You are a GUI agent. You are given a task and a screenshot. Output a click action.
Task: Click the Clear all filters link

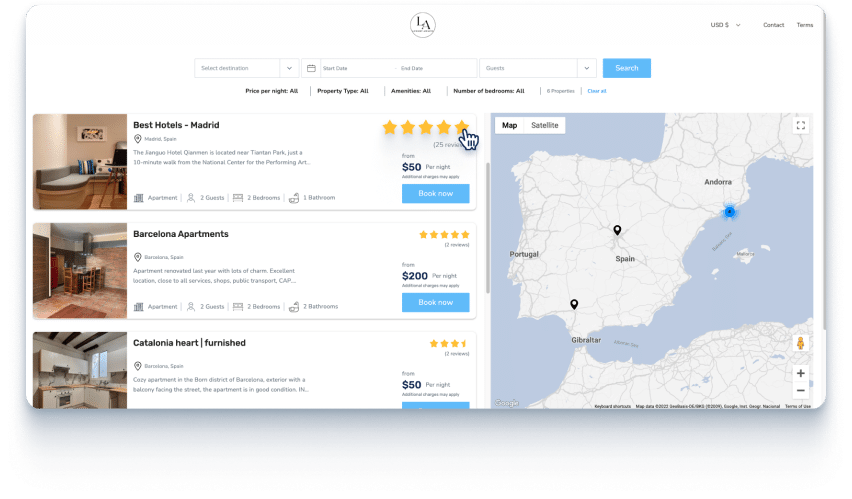(597, 91)
